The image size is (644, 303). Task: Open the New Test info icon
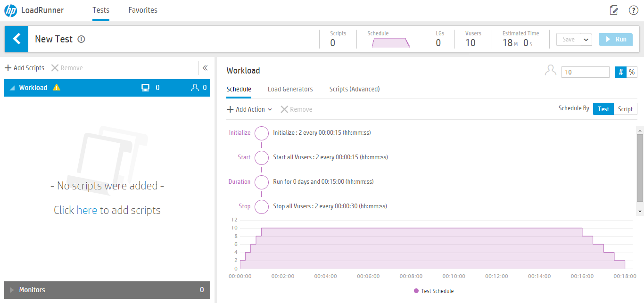point(81,39)
